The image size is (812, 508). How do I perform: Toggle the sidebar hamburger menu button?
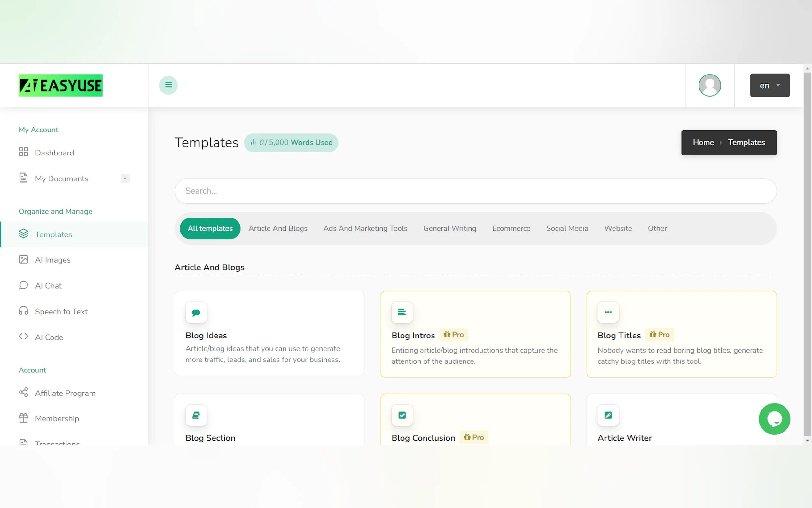click(168, 85)
